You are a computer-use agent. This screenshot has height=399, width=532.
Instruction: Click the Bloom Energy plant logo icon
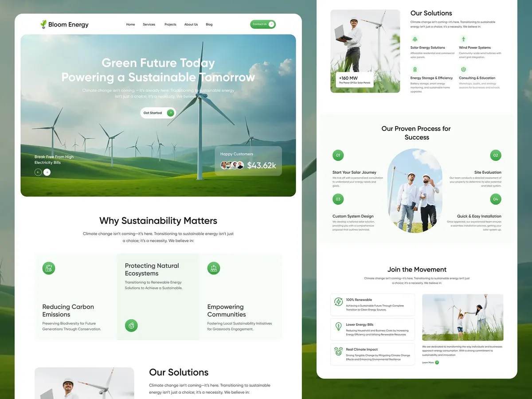tap(43, 24)
